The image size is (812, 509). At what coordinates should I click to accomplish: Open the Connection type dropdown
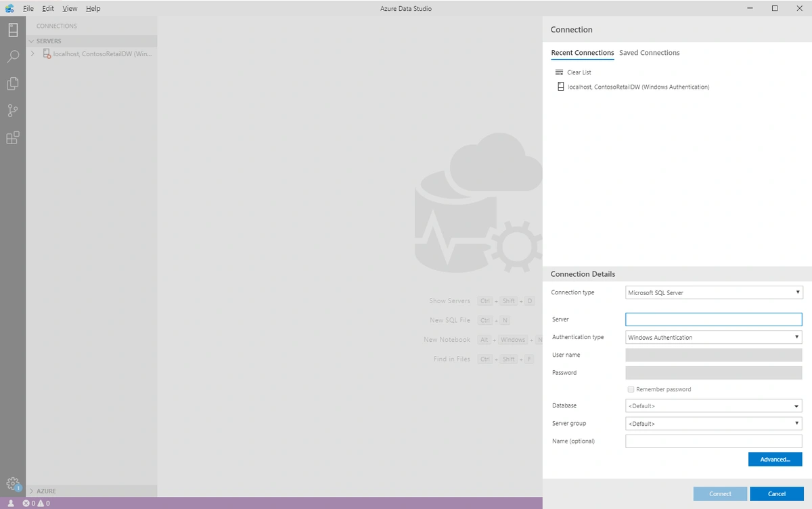714,292
